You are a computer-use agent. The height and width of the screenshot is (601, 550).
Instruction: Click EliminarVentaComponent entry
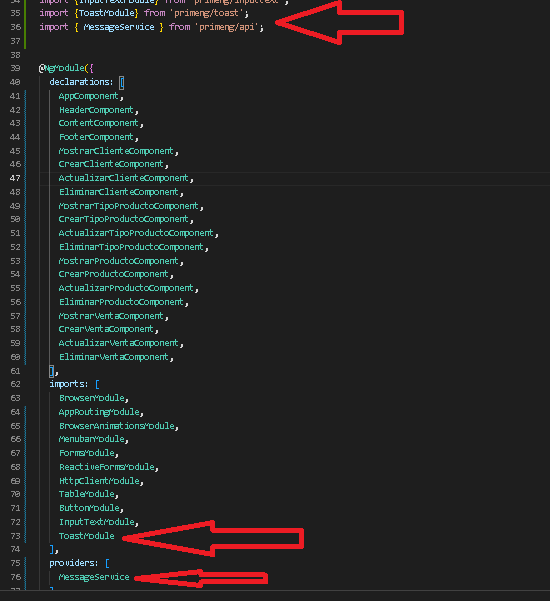(x=114, y=357)
